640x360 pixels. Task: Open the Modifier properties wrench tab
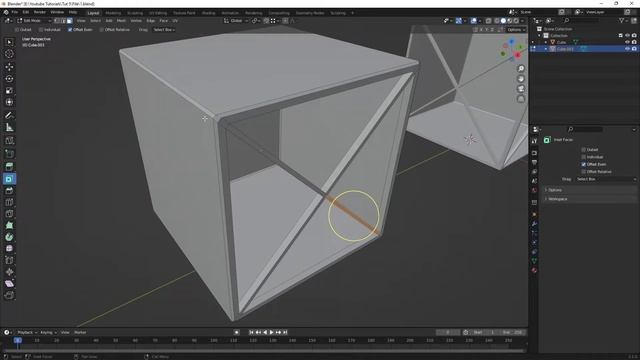534,224
